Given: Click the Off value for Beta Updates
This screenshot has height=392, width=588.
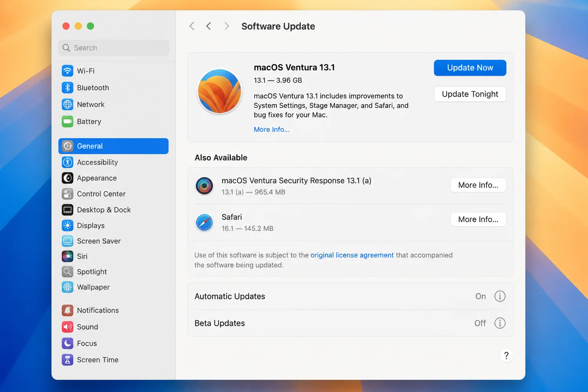Looking at the screenshot, I should click(480, 323).
